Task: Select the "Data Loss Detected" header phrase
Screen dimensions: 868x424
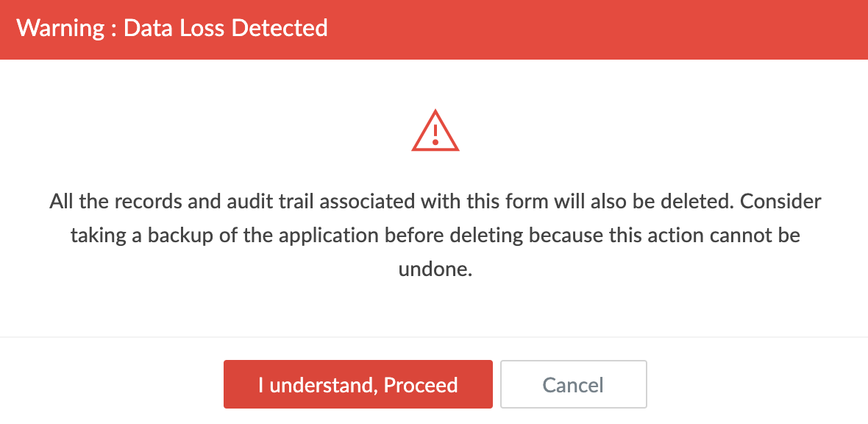Action: (x=225, y=29)
